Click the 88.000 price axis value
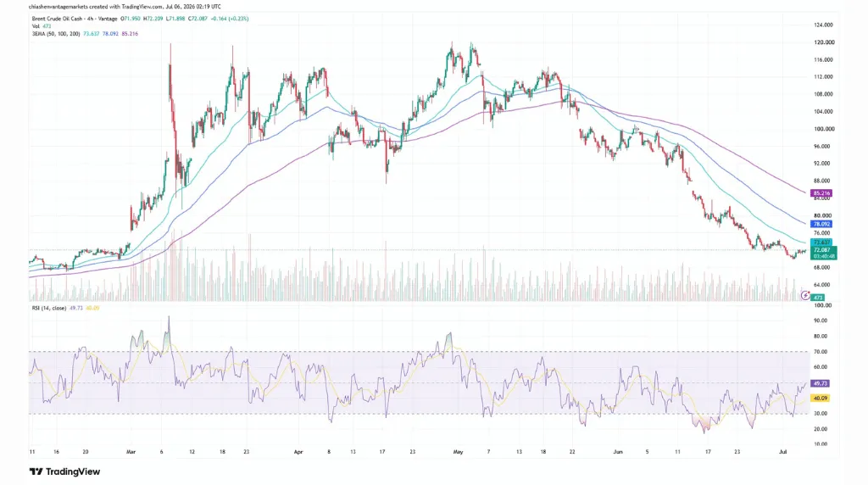Viewport: 868px width, 485px height. tap(821, 181)
